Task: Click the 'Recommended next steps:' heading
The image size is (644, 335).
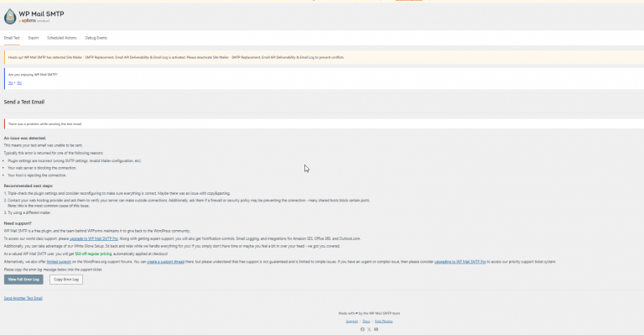Action: point(29,186)
